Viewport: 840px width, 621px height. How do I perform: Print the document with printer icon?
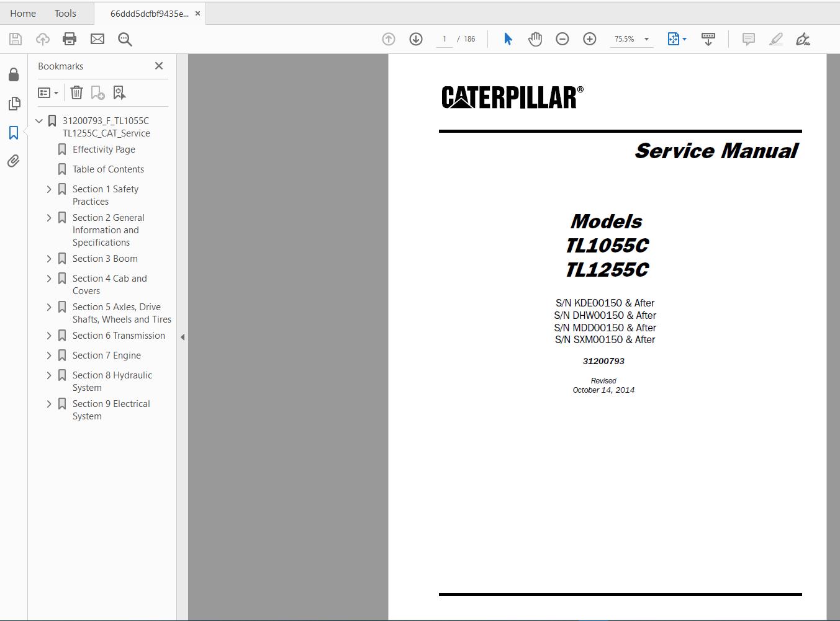coord(70,39)
